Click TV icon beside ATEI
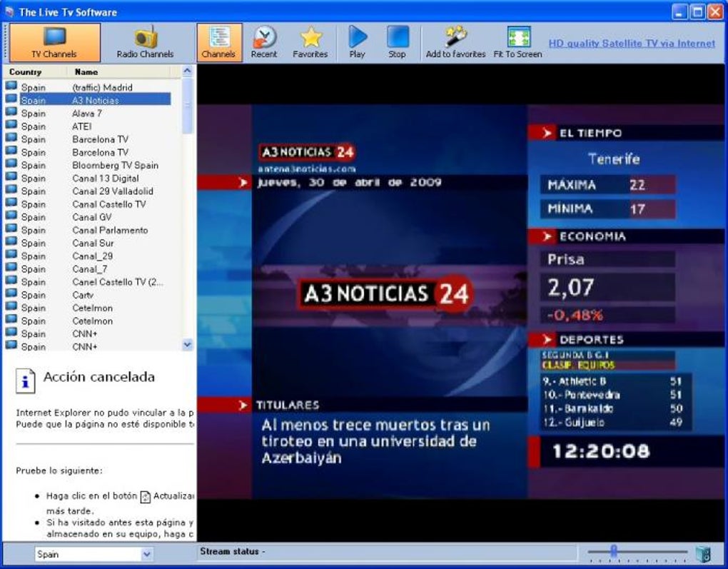This screenshot has height=569, width=728. [x=11, y=126]
